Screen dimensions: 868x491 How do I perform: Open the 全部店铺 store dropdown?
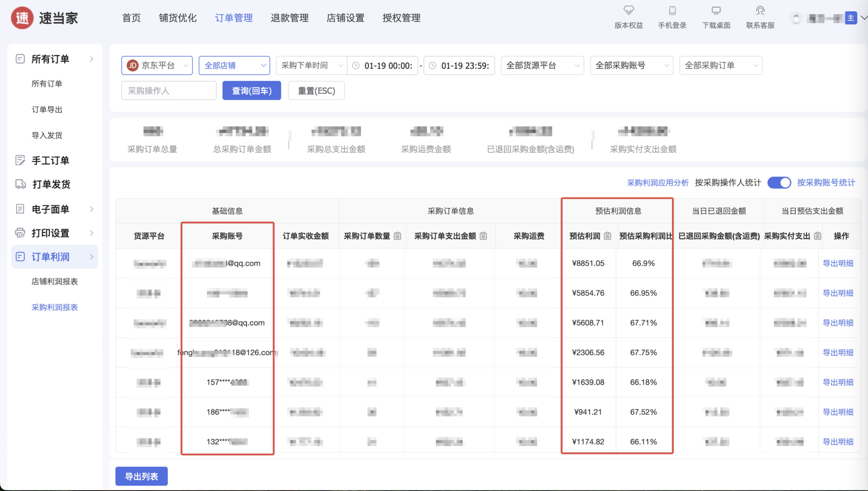[x=234, y=66]
